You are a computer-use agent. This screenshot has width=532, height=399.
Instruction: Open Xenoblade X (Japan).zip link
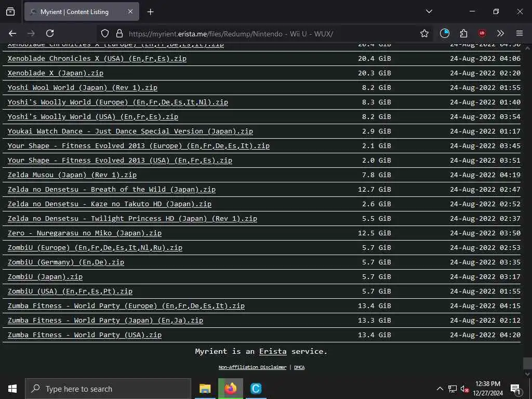click(x=56, y=73)
